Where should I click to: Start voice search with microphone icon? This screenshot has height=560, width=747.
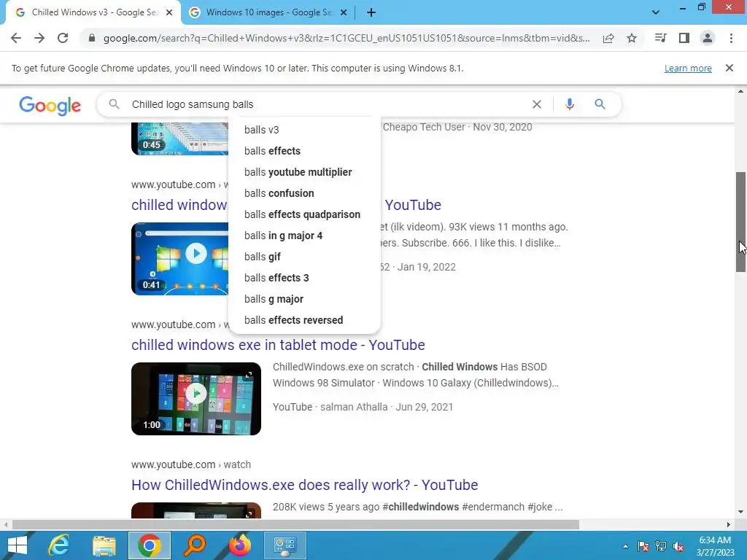click(569, 104)
